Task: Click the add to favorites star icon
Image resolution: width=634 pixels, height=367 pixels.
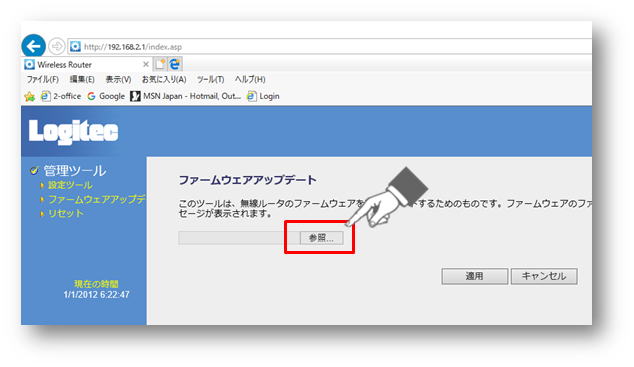Action: tap(30, 96)
